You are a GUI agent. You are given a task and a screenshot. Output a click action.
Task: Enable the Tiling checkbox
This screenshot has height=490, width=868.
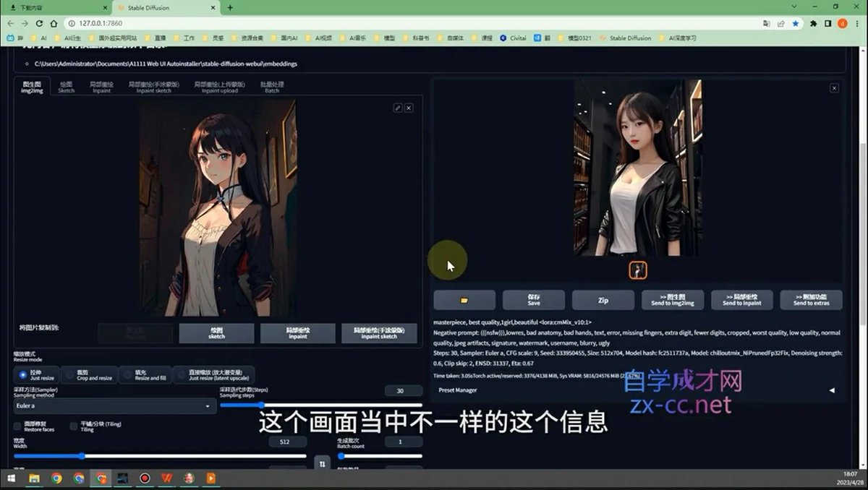coord(74,426)
